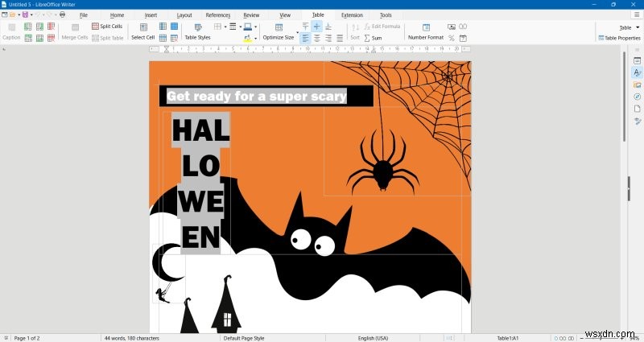Click the Insert Caption image icon
The width and height of the screenshot is (644, 342).
(x=11, y=27)
